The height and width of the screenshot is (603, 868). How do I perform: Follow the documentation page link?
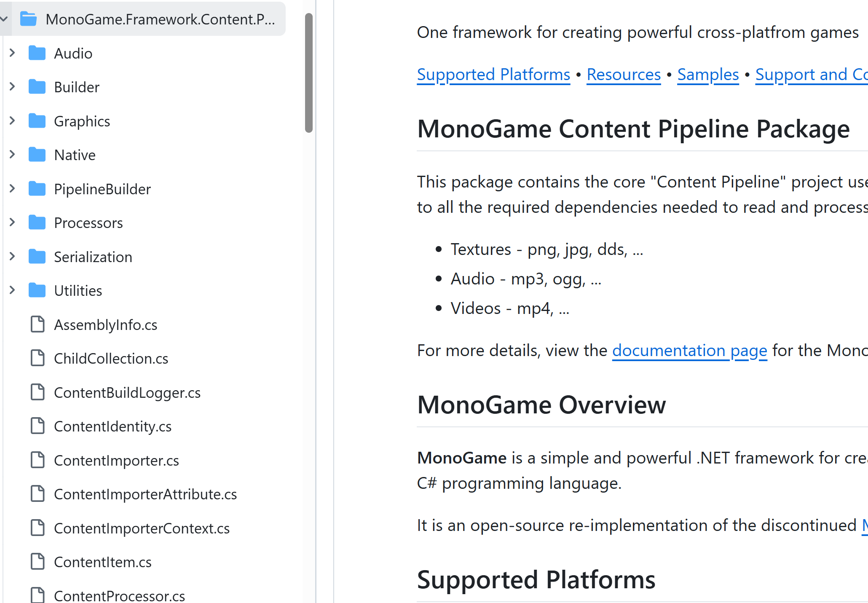(689, 351)
